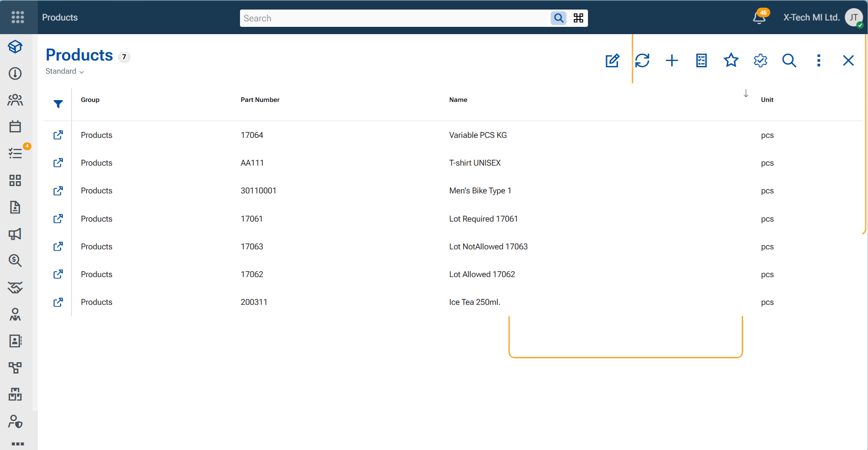
Task: Select part number 17064 cell
Action: (x=252, y=135)
